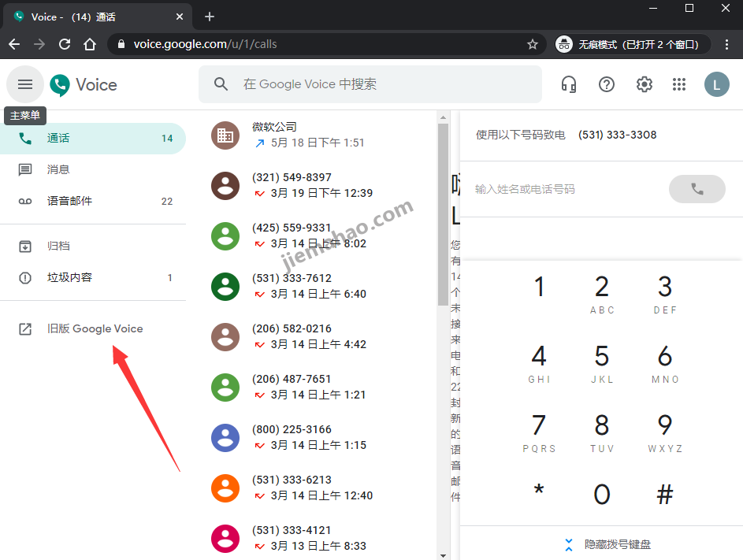Open the Help menu question mark
The width and height of the screenshot is (743, 560).
(x=607, y=83)
